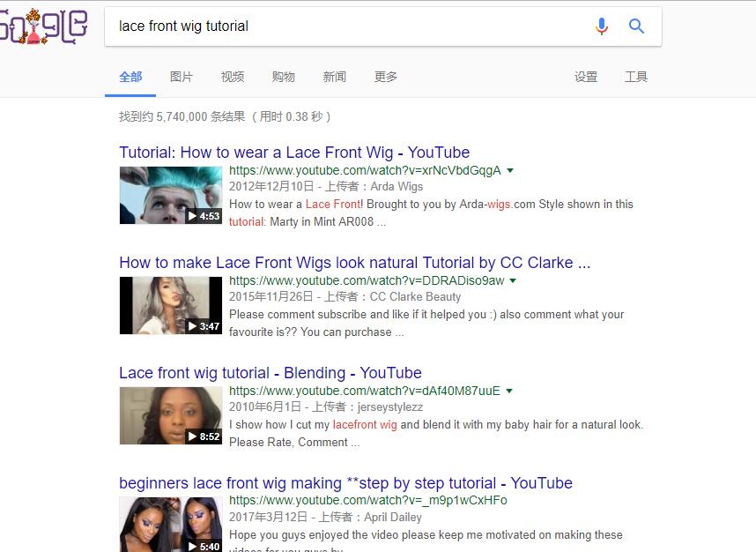
Task: Click the youtube.com/watch?v=dAf40M87uuE URL
Action: pos(365,391)
